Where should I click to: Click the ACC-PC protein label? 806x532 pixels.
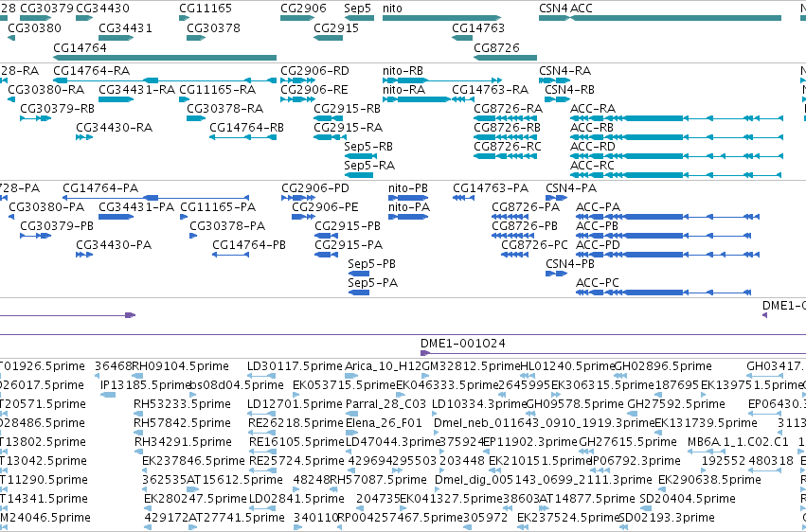click(x=598, y=283)
